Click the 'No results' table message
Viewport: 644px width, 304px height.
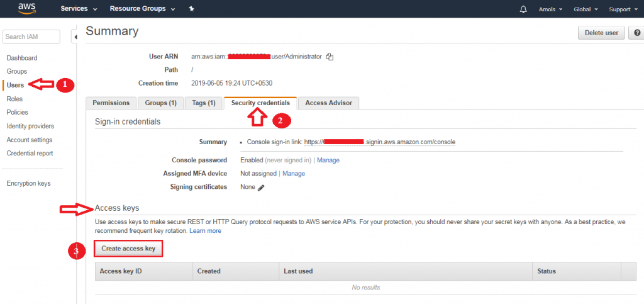pyautogui.click(x=365, y=288)
